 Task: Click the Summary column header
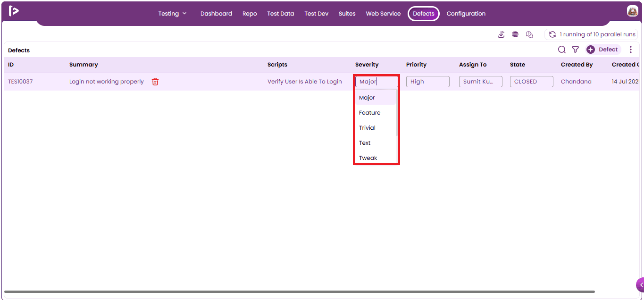pos(84,65)
